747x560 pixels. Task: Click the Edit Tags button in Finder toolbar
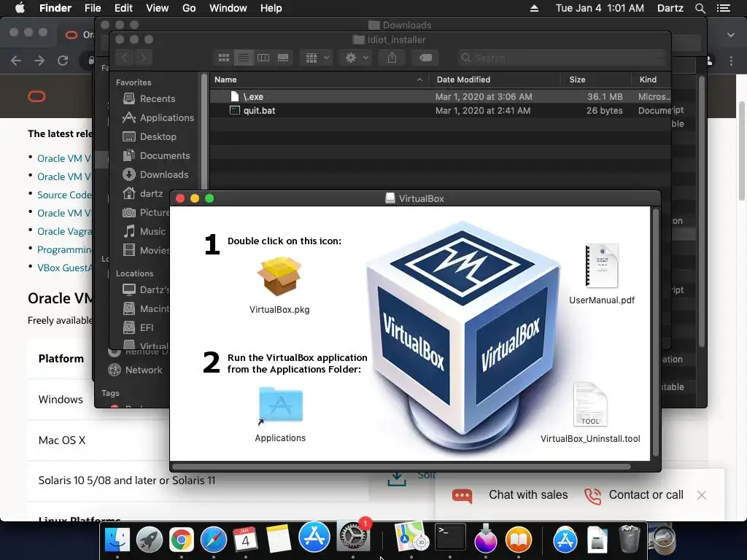tap(425, 58)
